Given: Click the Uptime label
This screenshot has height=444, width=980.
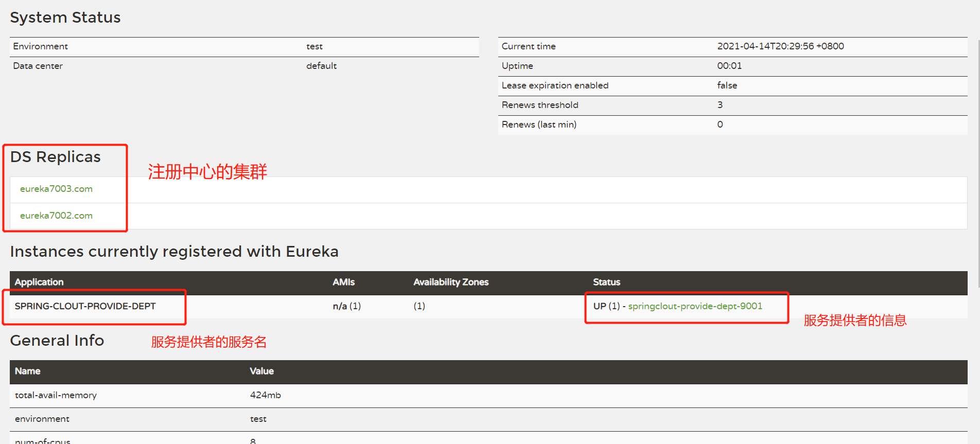Looking at the screenshot, I should 517,66.
